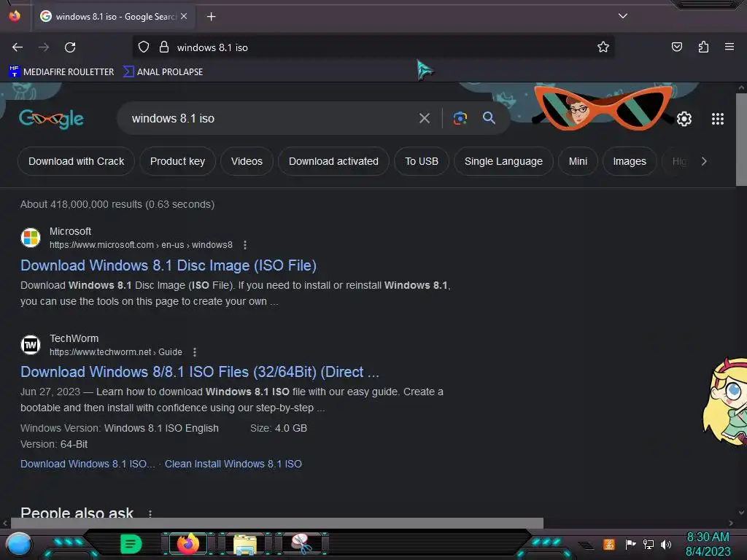
Task: Select the Product key filter chip
Action: point(177,161)
